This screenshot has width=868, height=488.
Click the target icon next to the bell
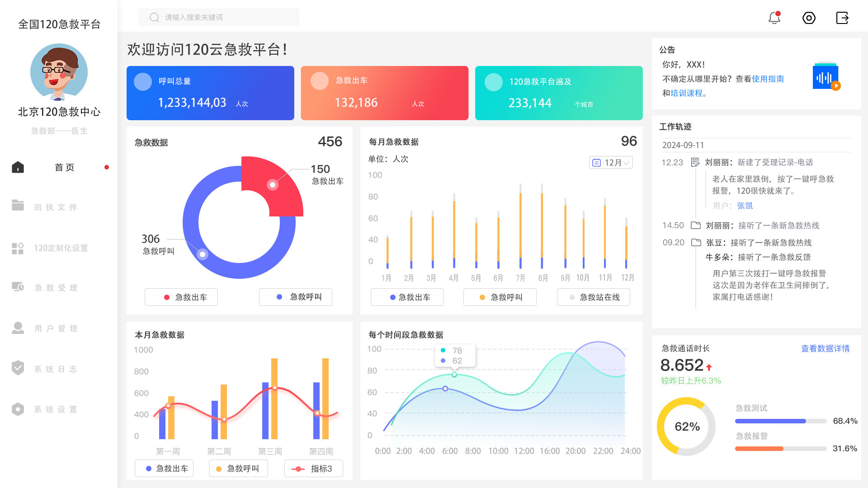point(809,18)
